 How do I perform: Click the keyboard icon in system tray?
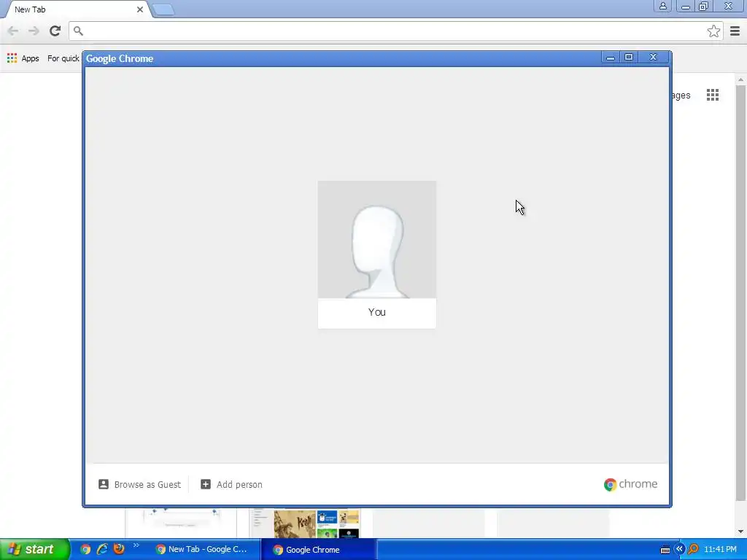tap(665, 550)
